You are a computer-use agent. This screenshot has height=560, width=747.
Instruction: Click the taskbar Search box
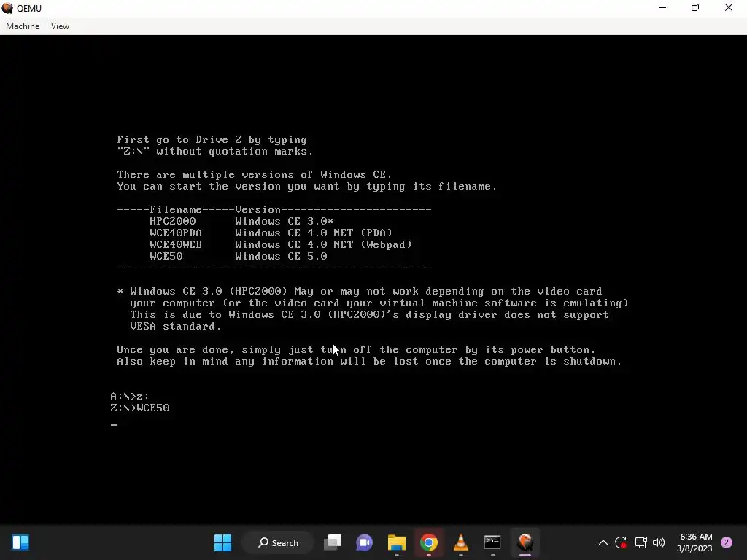tap(278, 542)
